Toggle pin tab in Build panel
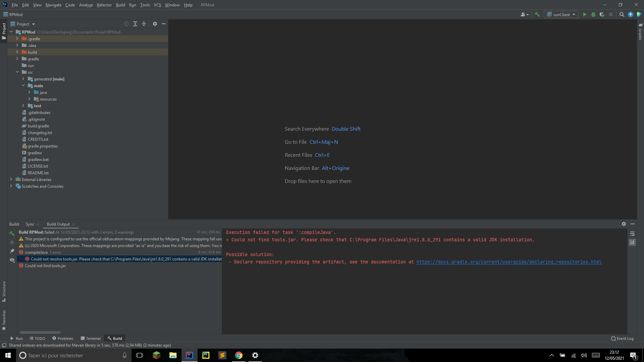This screenshot has height=362, width=644. [12, 251]
